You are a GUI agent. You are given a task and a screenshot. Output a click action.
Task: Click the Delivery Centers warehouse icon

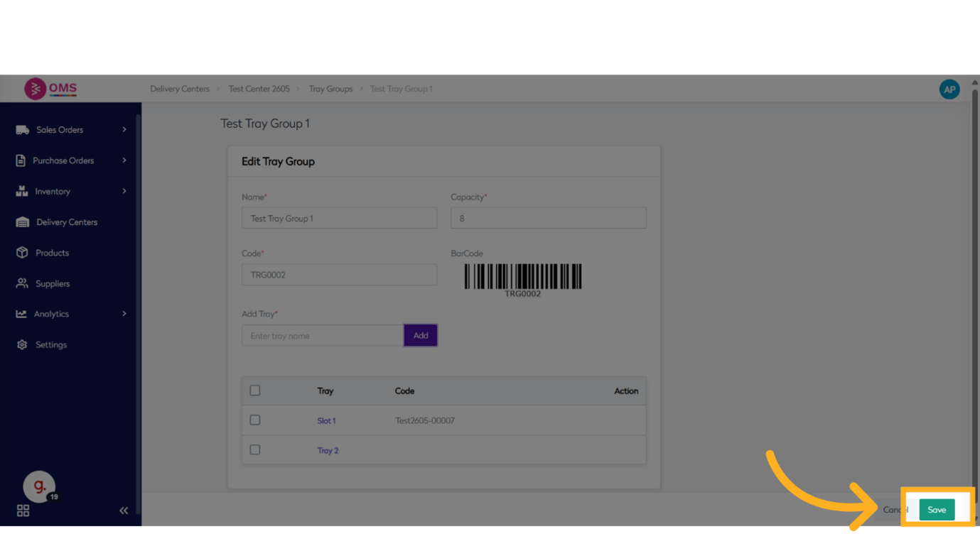coord(23,222)
